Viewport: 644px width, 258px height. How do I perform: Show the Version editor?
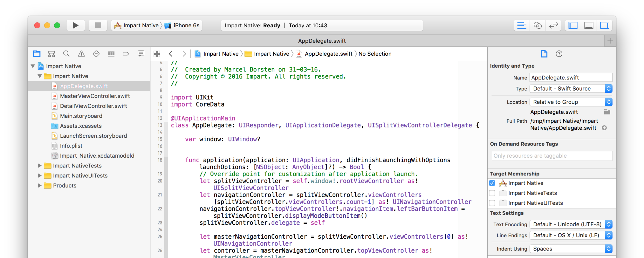tap(553, 25)
